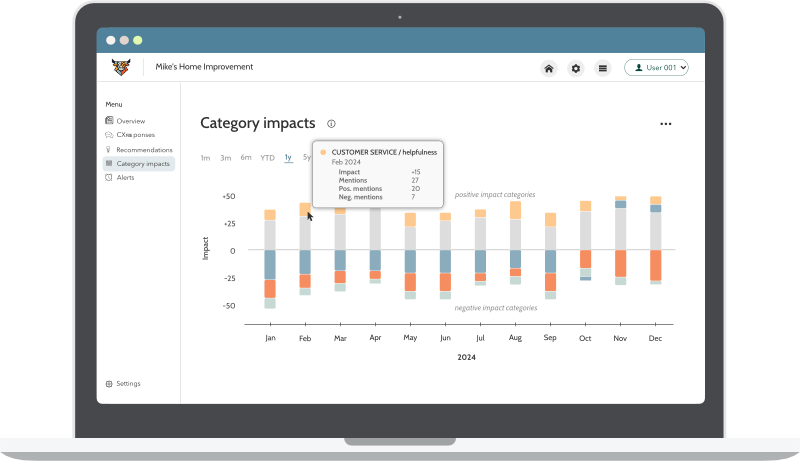Screen dimensions: 800x461
Task: Click the CX responses sidebar icon
Action: (109, 135)
